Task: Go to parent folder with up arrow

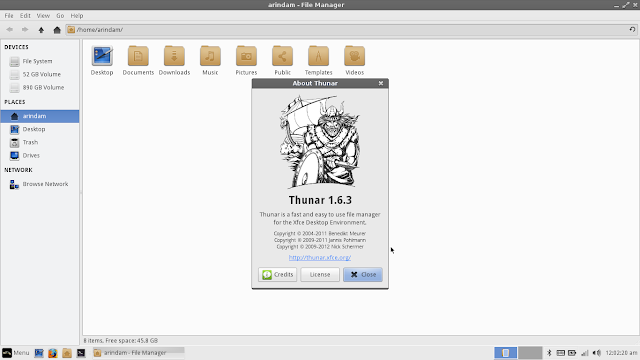Action: 41,29
